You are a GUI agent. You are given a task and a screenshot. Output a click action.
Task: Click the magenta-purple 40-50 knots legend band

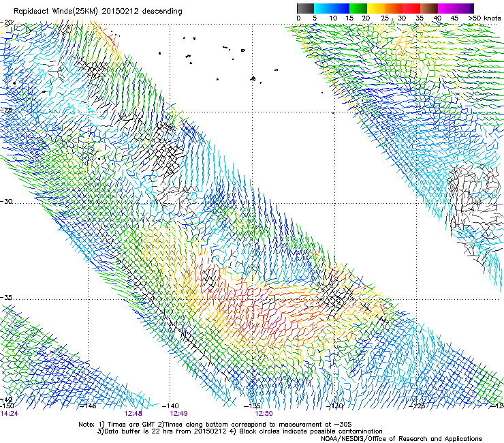tap(456, 8)
